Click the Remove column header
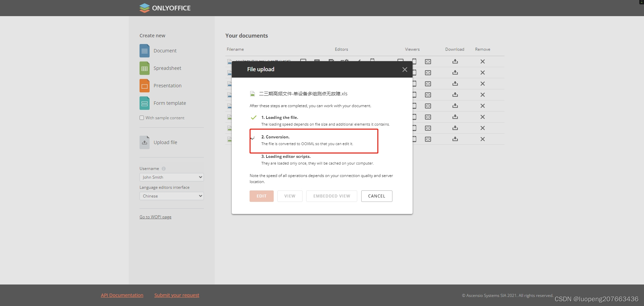644x306 pixels. (483, 49)
